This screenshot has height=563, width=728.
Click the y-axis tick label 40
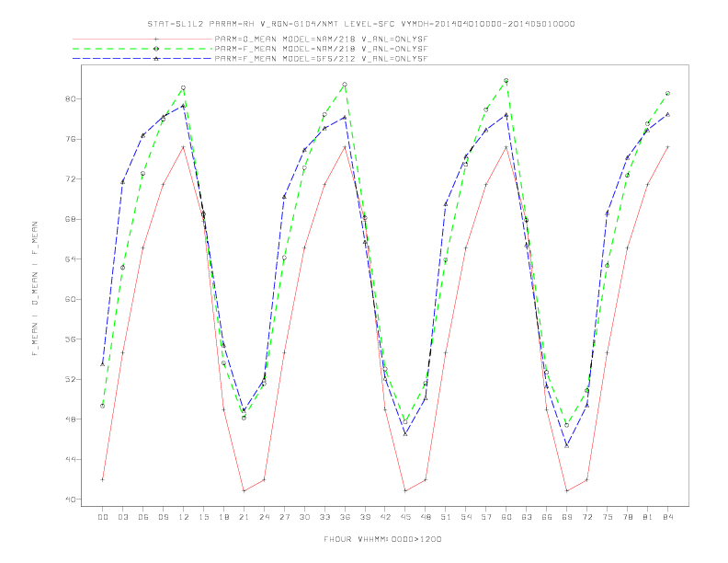point(70,500)
